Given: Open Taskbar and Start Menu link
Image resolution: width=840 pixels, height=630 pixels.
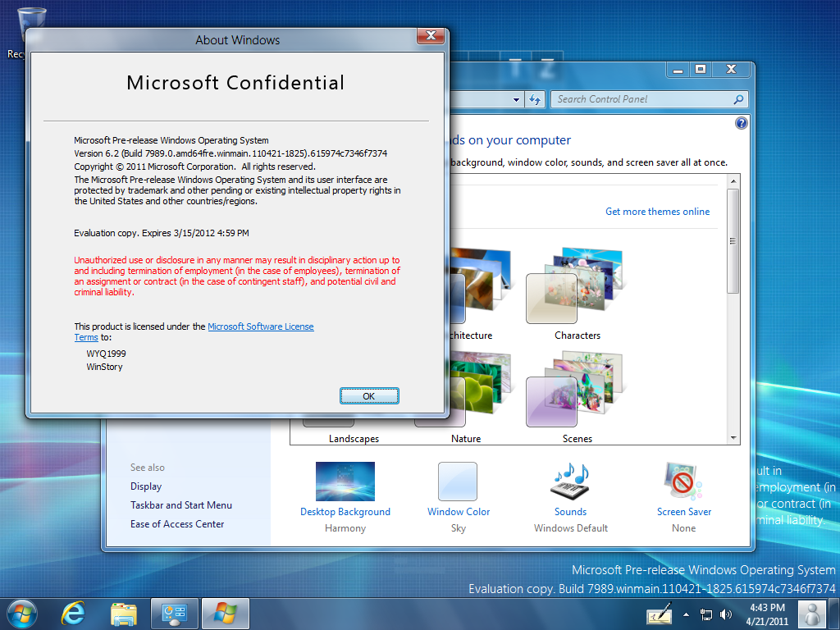Looking at the screenshot, I should coord(181,505).
